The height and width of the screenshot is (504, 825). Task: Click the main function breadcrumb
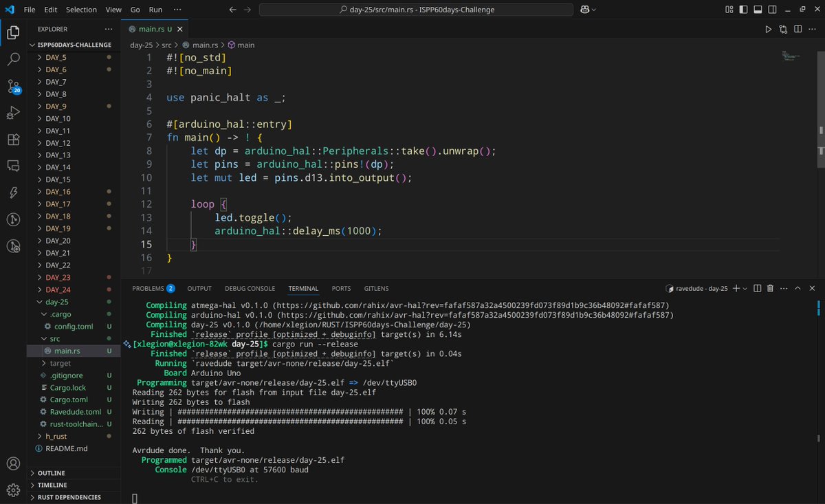[x=241, y=45]
